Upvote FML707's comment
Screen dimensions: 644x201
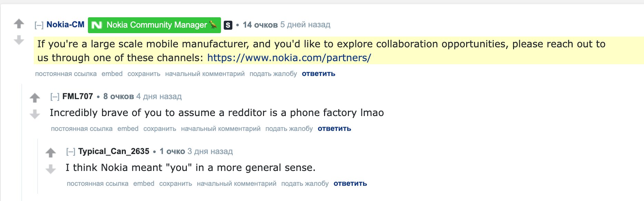click(35, 98)
